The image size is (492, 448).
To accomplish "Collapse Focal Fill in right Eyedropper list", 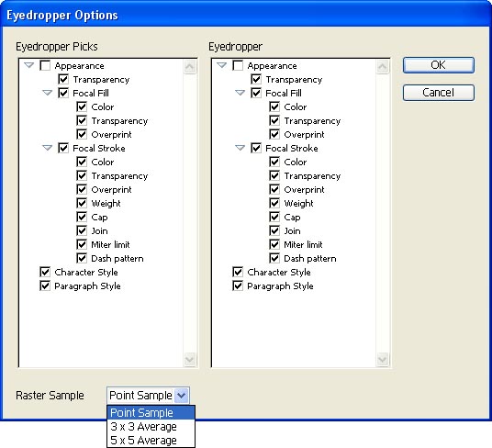I will pyautogui.click(x=240, y=93).
